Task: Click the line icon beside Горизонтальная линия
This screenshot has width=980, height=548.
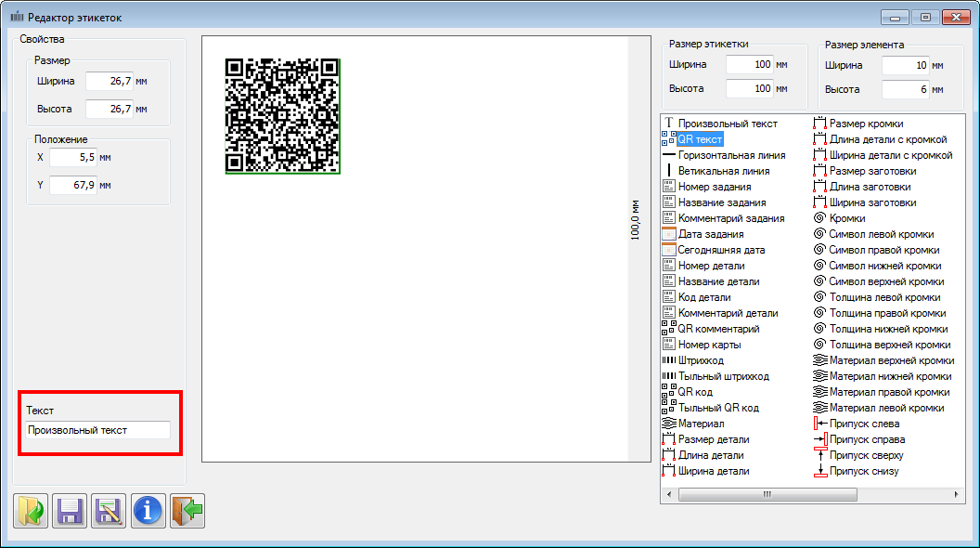Action: coord(669,154)
